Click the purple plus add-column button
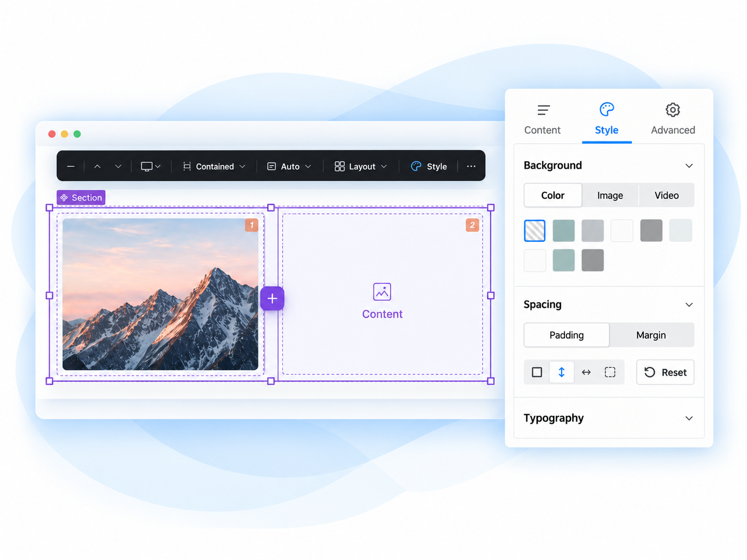Image resolution: width=747 pixels, height=560 pixels. pos(272,299)
